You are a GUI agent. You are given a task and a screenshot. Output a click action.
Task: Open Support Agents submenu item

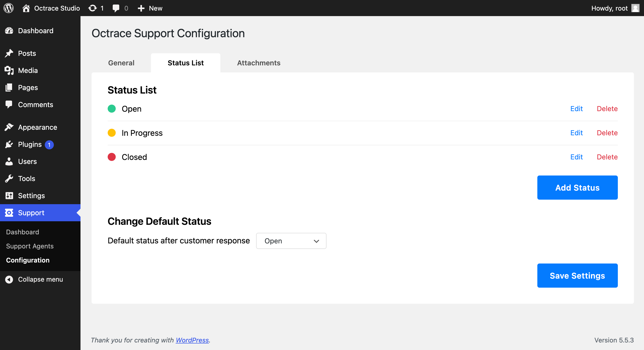point(30,246)
